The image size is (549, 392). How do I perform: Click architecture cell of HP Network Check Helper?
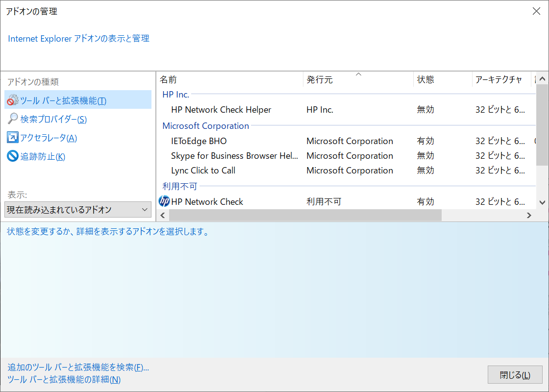tap(500, 110)
